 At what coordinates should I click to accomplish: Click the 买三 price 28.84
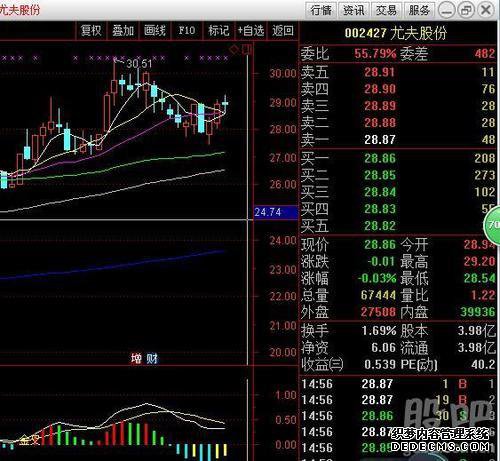pyautogui.click(x=379, y=192)
